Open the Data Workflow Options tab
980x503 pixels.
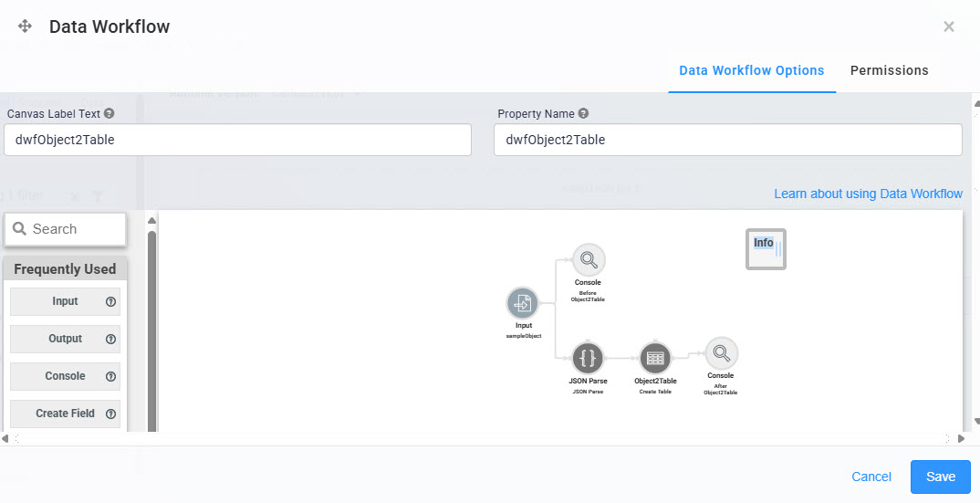click(x=752, y=70)
